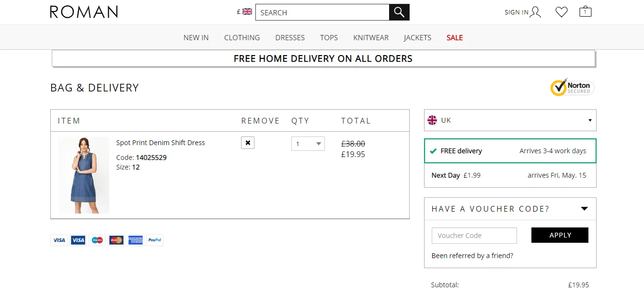
Task: Click the Voucher Code input field
Action: (474, 236)
